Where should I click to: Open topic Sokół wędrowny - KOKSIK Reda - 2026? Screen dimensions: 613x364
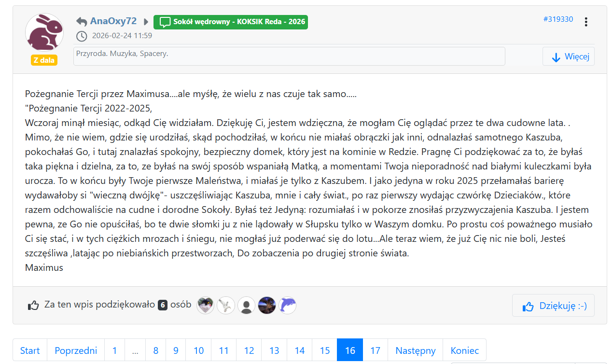[x=231, y=22]
